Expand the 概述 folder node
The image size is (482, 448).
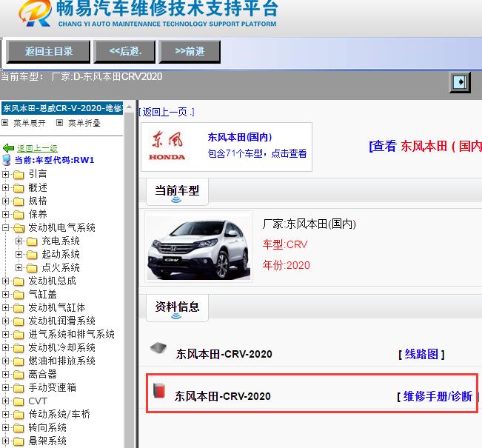(x=5, y=187)
